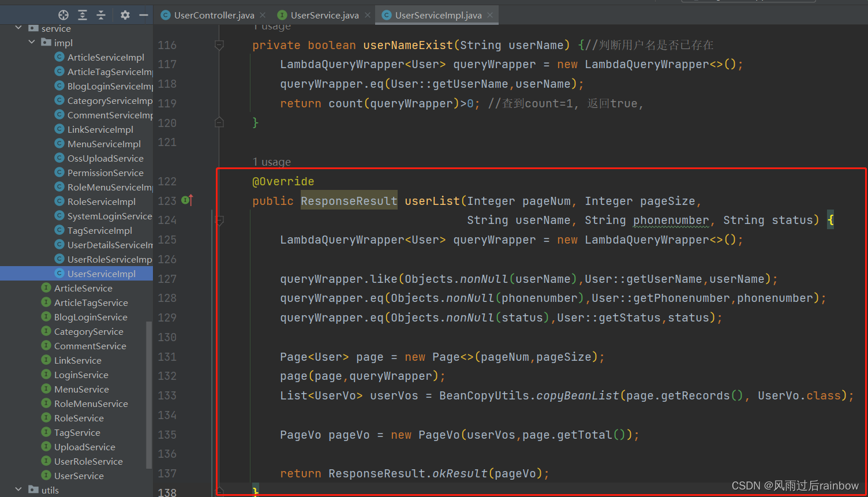Switch to UserService.java tab
Screen dimensions: 868x497
324,15
